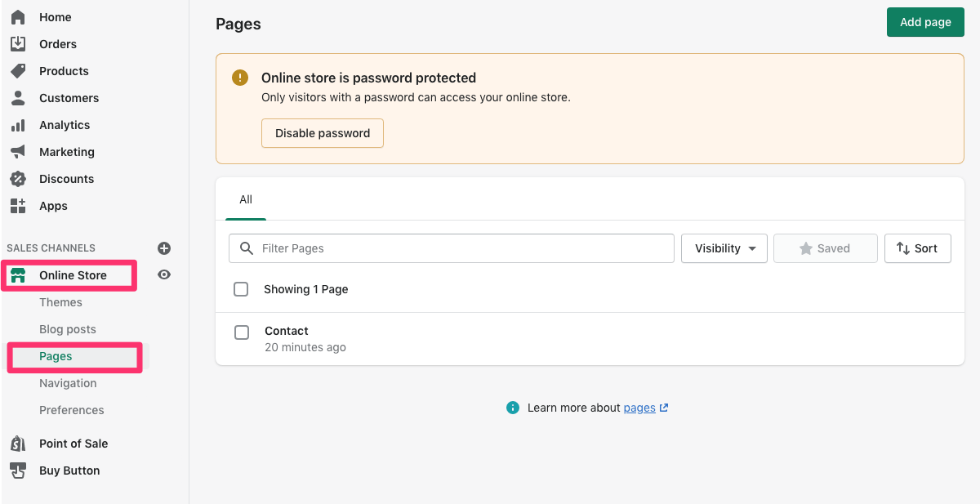Open the Apps section

click(53, 205)
